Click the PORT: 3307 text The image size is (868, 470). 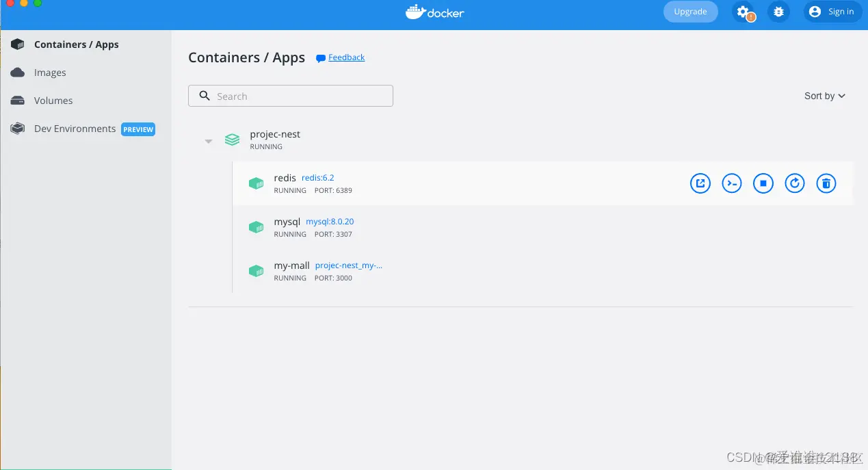pos(333,235)
